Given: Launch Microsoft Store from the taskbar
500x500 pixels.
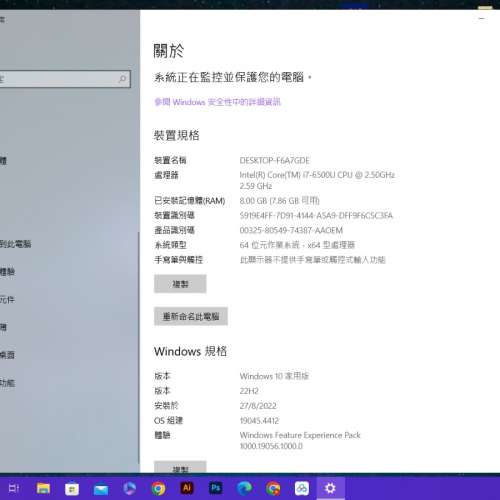Looking at the screenshot, I should click(x=72, y=489).
